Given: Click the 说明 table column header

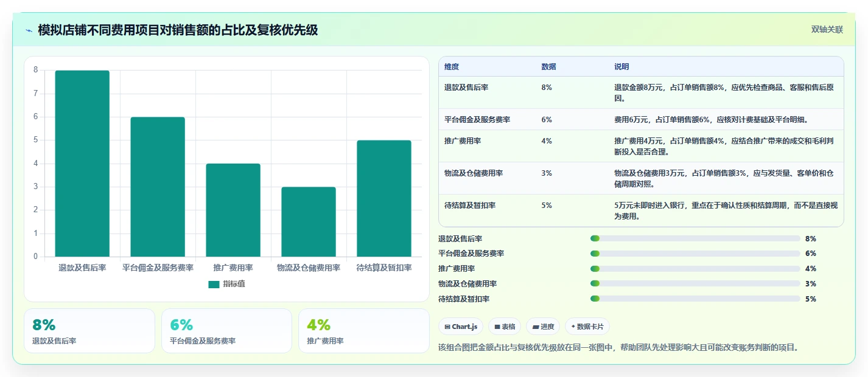Looking at the screenshot, I should coord(621,67).
